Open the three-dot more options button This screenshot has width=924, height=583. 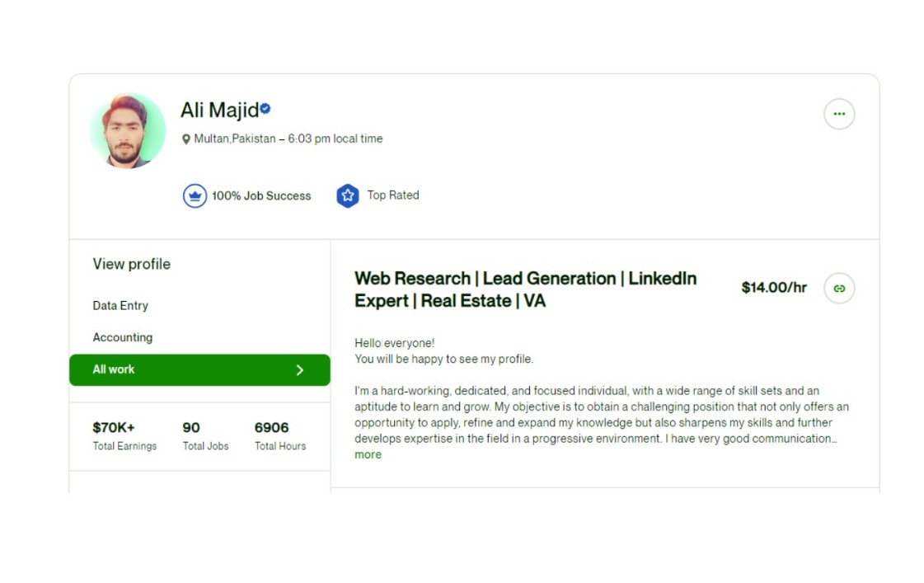click(x=839, y=114)
